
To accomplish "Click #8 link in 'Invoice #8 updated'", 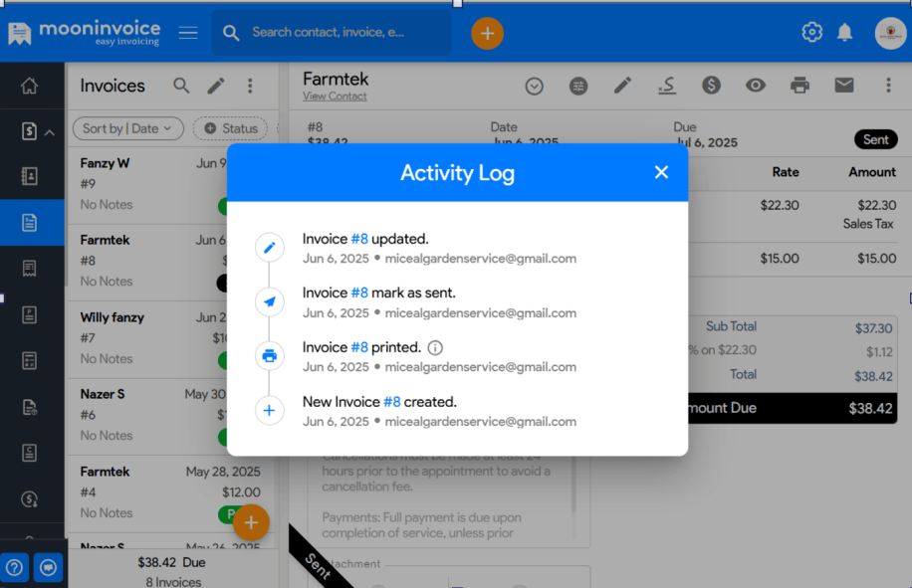I will tap(359, 239).
